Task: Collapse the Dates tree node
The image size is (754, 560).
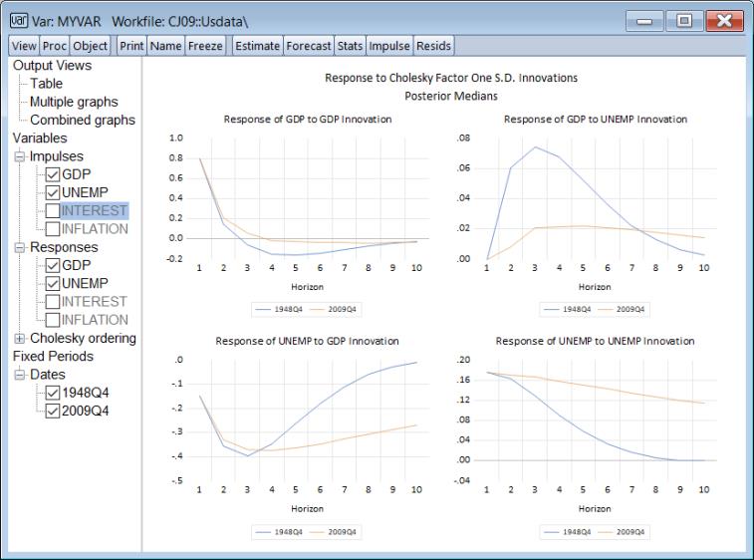Action: pyautogui.click(x=19, y=375)
